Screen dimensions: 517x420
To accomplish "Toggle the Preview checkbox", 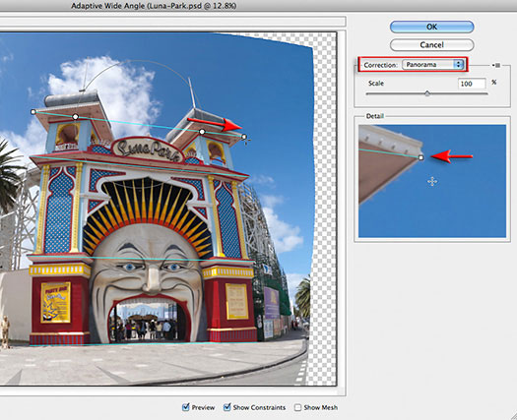I will [x=186, y=407].
